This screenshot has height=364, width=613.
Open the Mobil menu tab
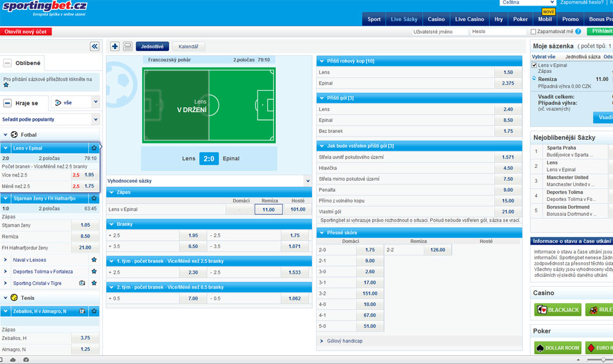pos(544,19)
